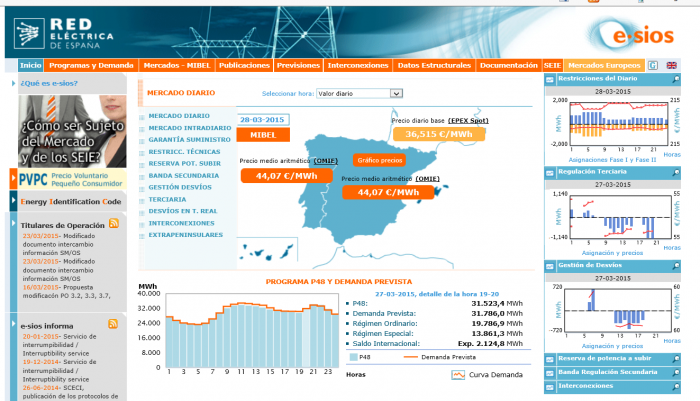The width and height of the screenshot is (700, 401).
Task: Click the chart icon of Restricciones del Diario
Action: click(550, 79)
